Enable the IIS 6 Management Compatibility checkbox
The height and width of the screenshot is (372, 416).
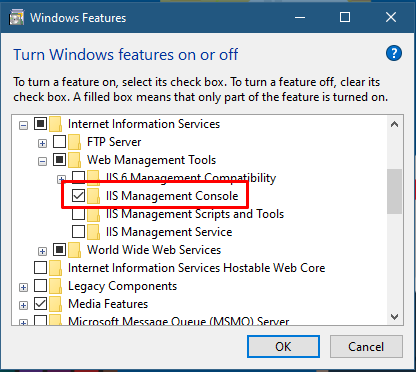[78, 178]
